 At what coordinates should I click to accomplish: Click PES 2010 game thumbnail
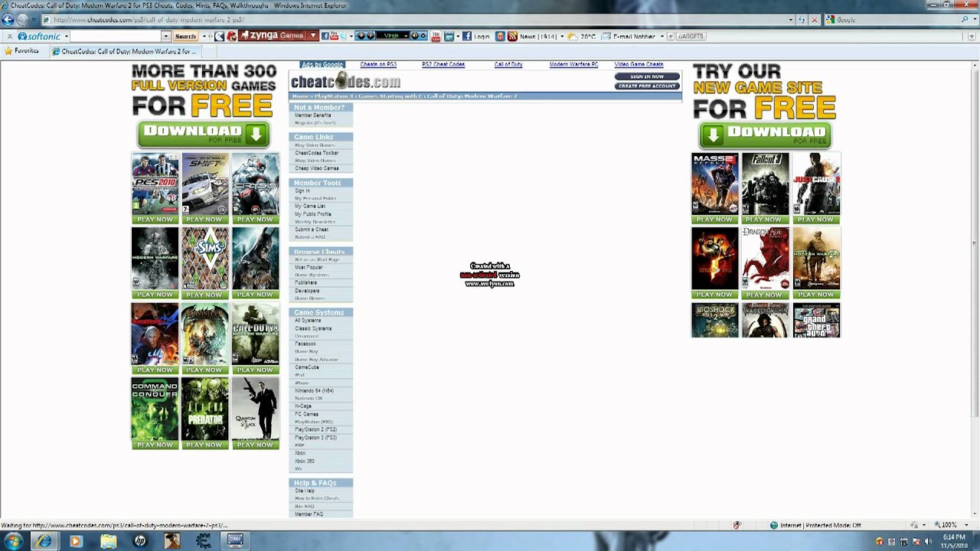155,184
